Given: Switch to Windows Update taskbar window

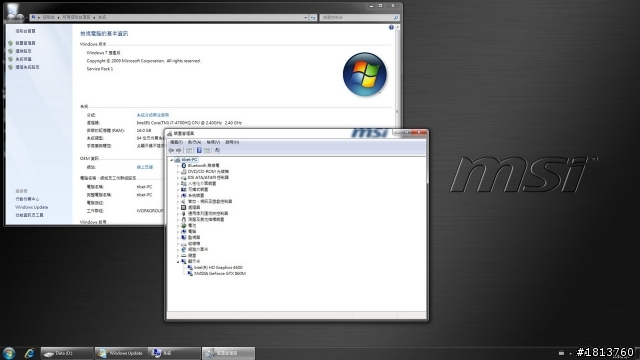Looking at the screenshot, I should click(x=121, y=353).
